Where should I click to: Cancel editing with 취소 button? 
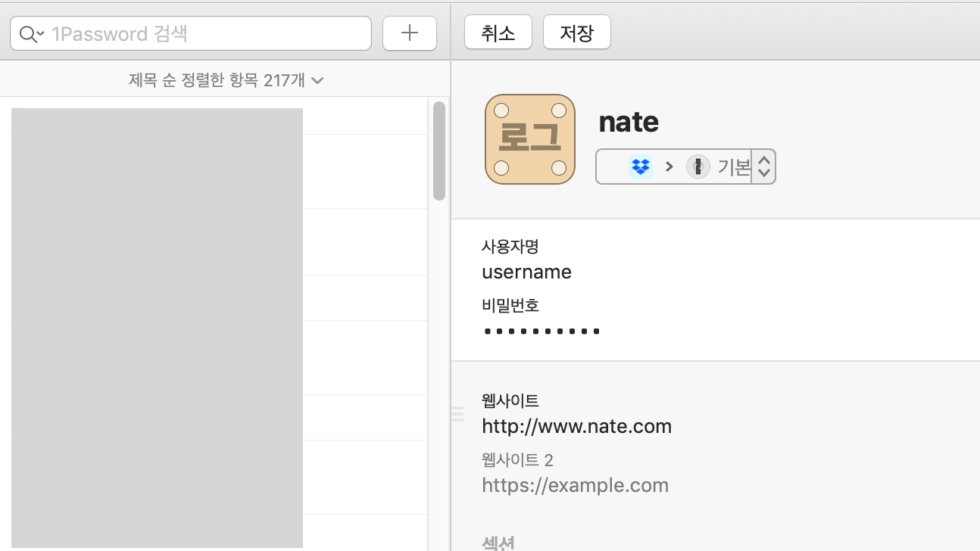tap(498, 33)
